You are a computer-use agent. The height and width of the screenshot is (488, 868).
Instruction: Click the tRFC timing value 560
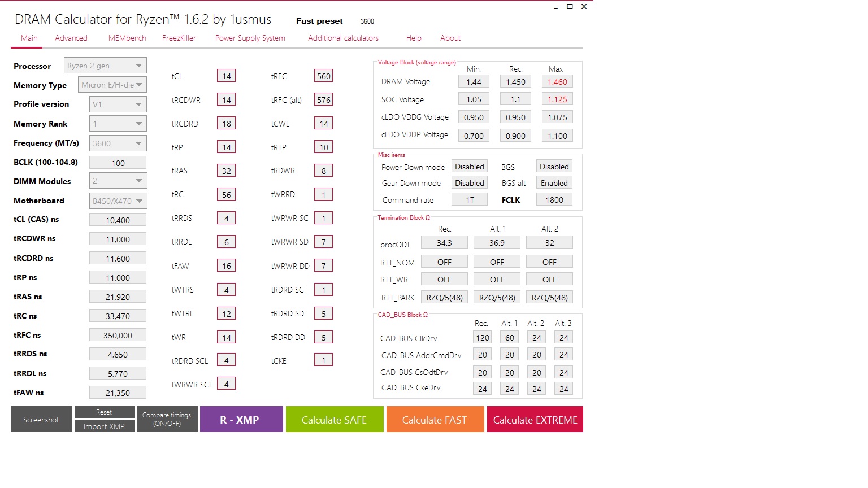(x=324, y=76)
